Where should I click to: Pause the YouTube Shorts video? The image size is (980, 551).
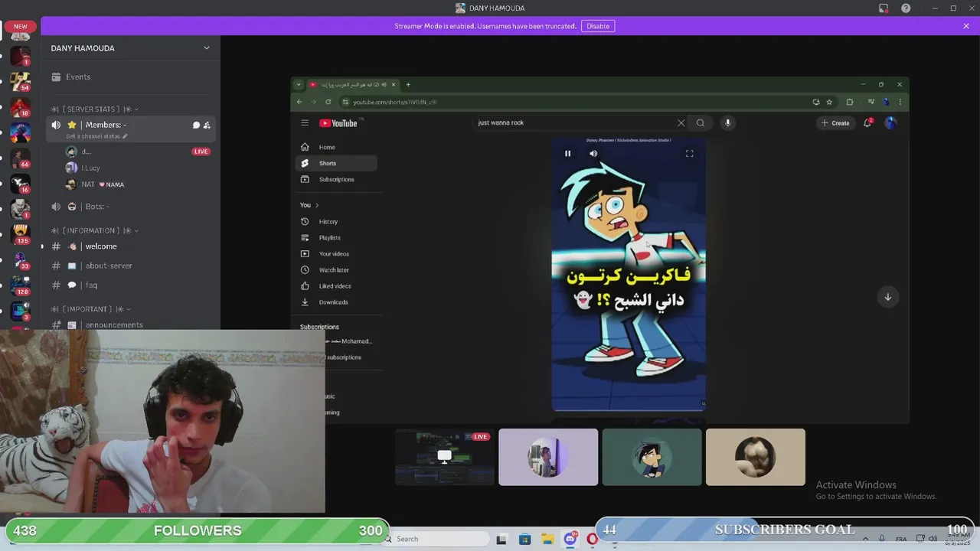click(567, 154)
